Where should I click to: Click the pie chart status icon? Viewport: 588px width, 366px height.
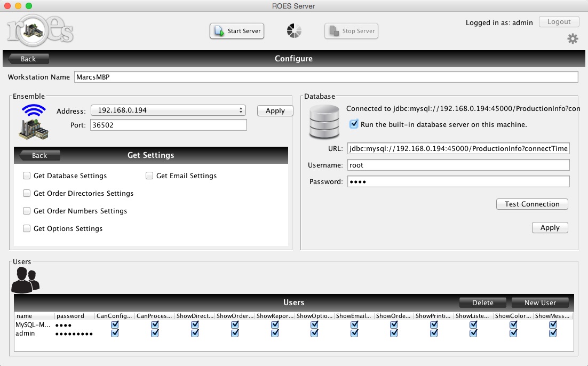(293, 30)
